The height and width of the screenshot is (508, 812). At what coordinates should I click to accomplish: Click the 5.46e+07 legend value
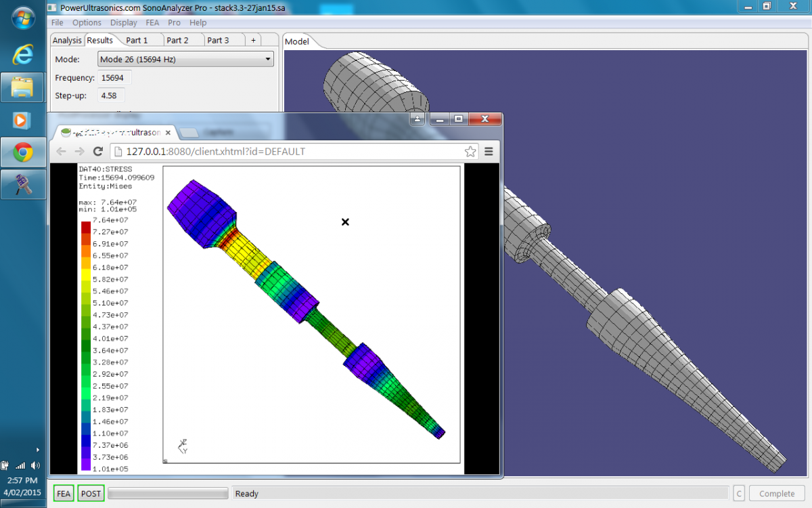[112, 291]
